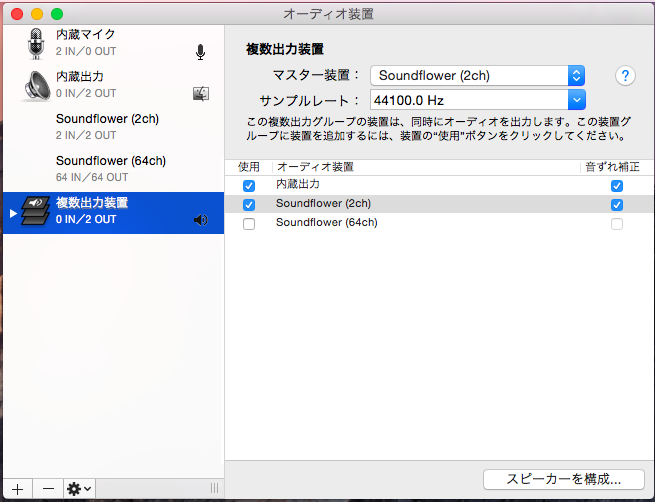
Task: Open the help question mark button
Action: (x=626, y=76)
